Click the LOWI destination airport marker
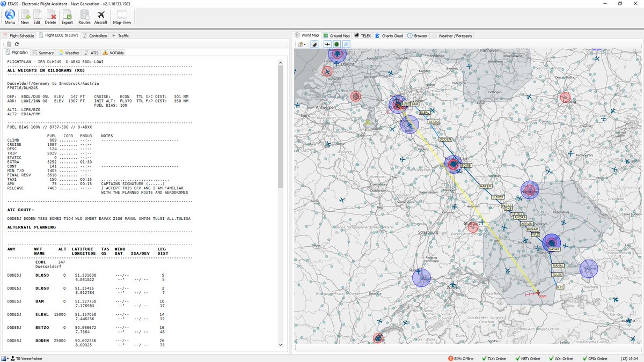Image resolution: width=644 pixels, height=362 pixels. click(x=538, y=293)
